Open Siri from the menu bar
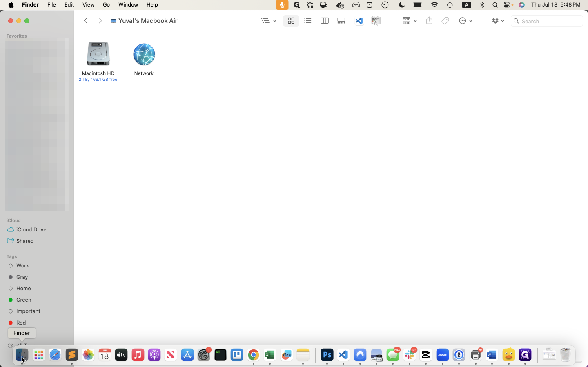This screenshot has width=588, height=367. (522, 5)
